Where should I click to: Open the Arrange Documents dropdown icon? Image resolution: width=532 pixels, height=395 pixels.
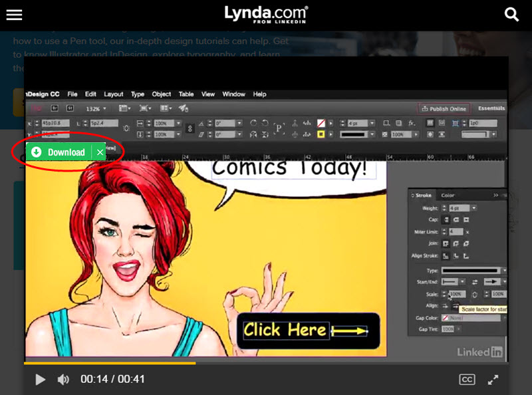tap(166, 108)
